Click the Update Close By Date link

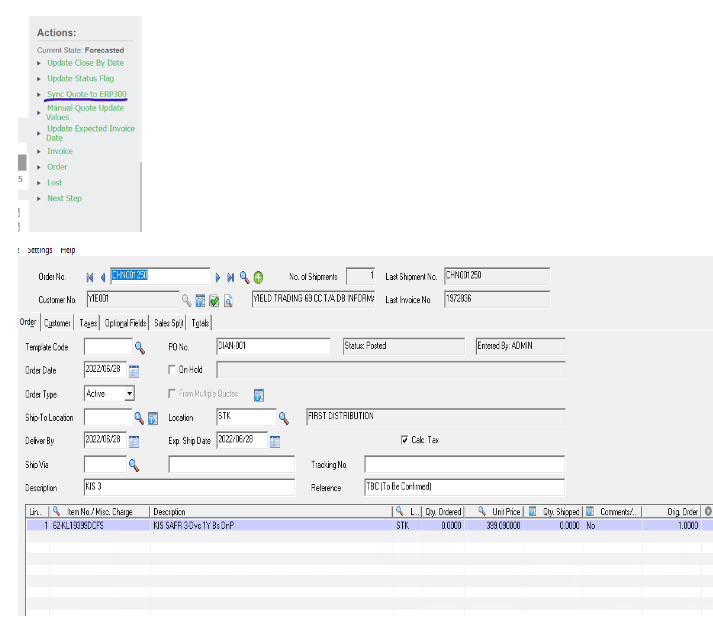(85, 63)
